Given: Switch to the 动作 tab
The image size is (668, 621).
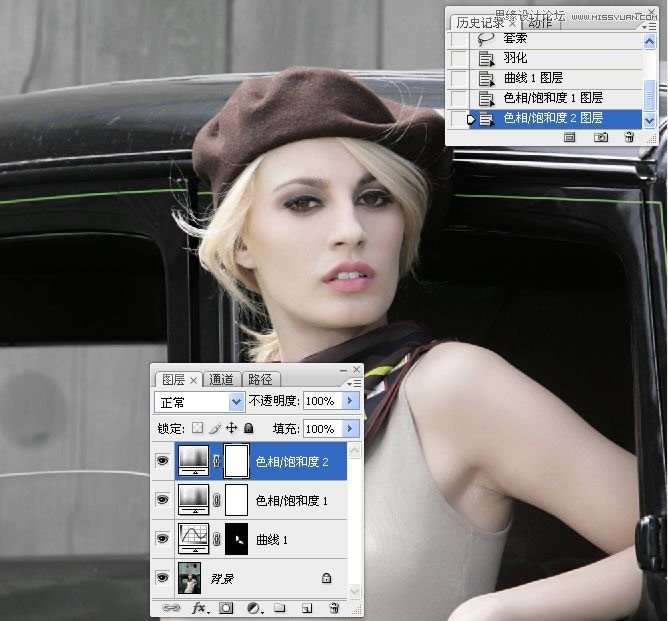Looking at the screenshot, I should [x=540, y=22].
